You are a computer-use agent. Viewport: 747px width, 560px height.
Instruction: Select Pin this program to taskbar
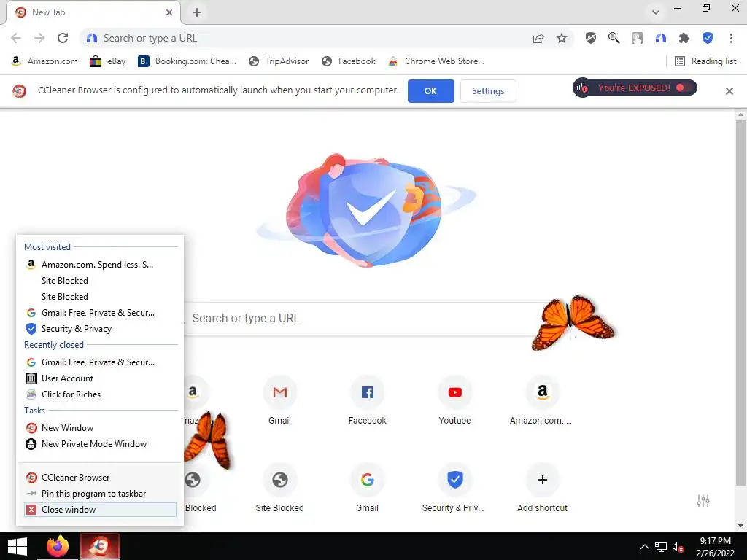(x=100, y=494)
